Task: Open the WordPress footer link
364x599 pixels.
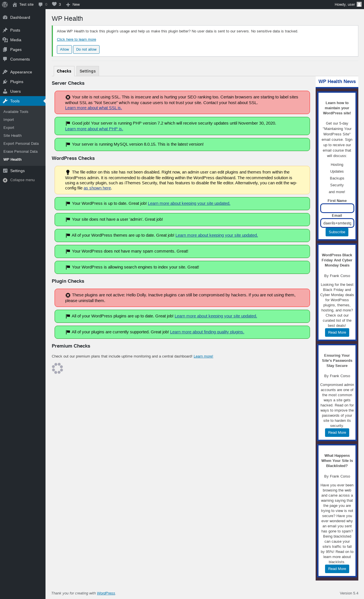Action: (106, 593)
